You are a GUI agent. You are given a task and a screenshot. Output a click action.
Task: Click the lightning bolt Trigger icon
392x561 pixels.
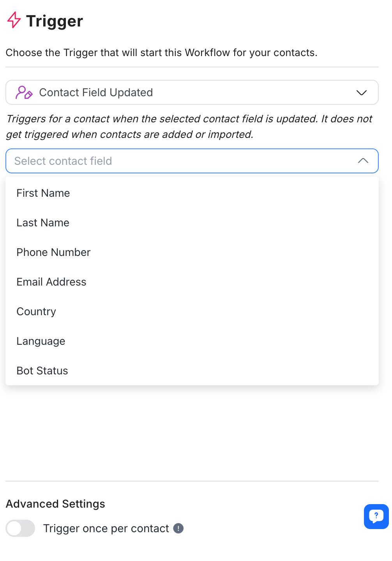point(14,20)
